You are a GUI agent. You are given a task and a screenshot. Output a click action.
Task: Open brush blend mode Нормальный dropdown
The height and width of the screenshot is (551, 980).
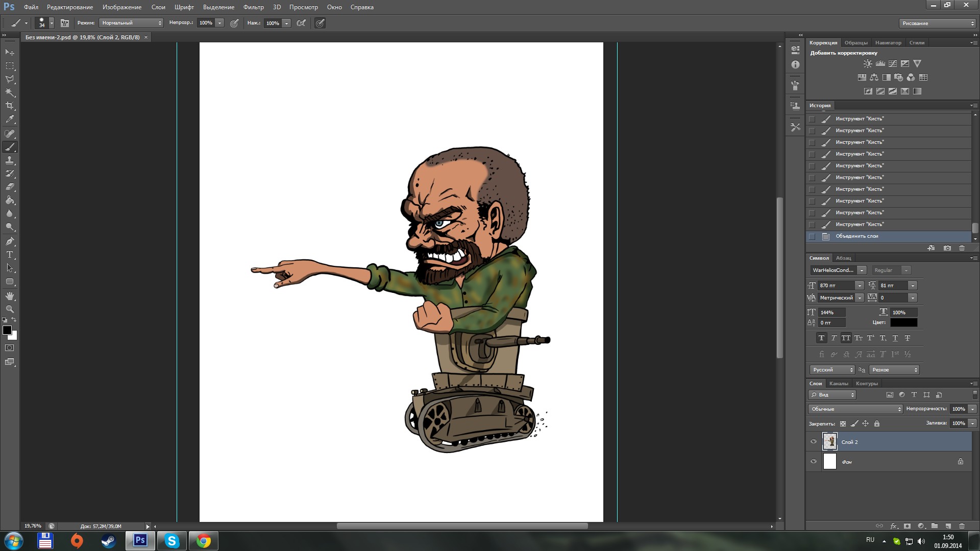(131, 23)
